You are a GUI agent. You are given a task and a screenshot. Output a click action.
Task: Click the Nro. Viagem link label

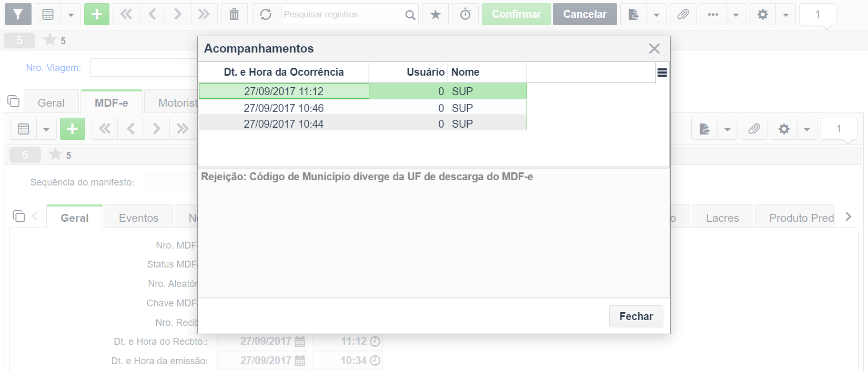pos(54,67)
